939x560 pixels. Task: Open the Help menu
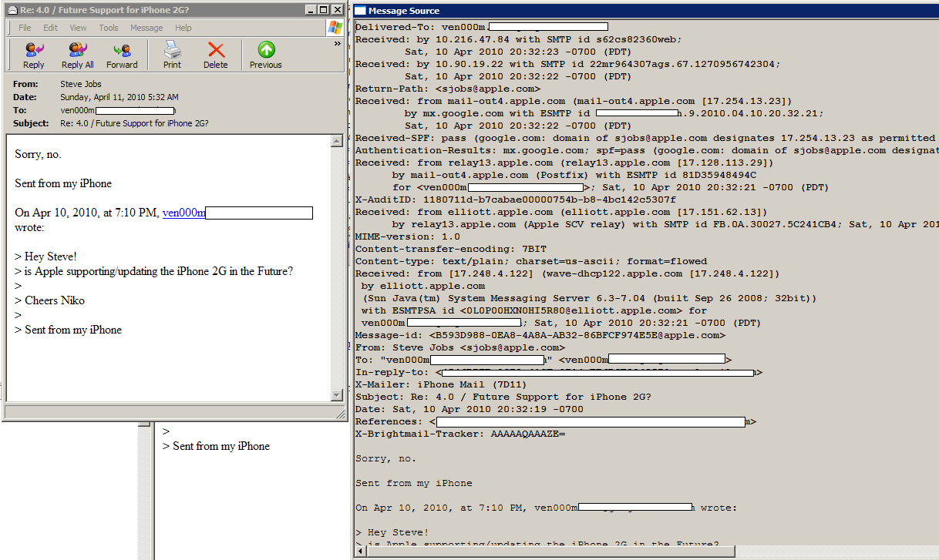click(x=183, y=28)
